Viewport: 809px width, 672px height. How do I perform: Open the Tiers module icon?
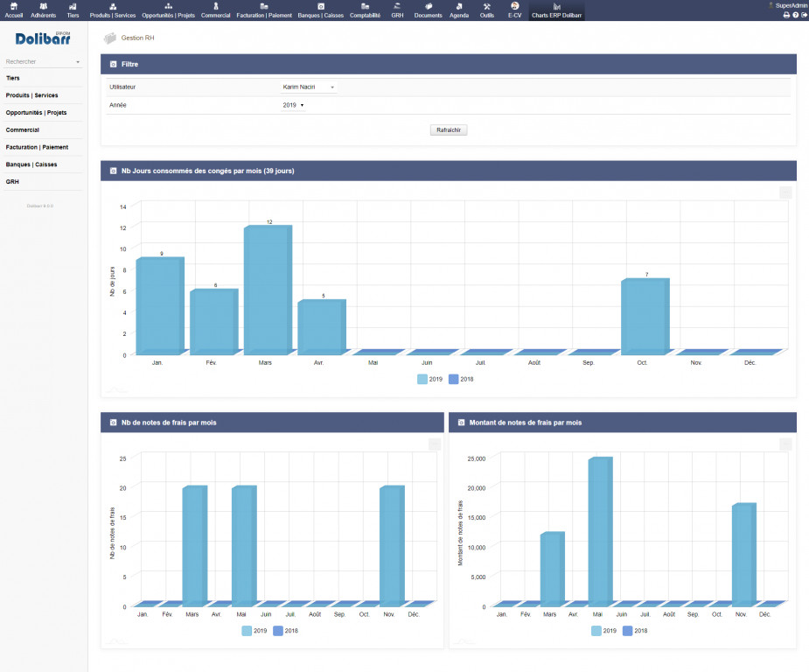tap(73, 10)
